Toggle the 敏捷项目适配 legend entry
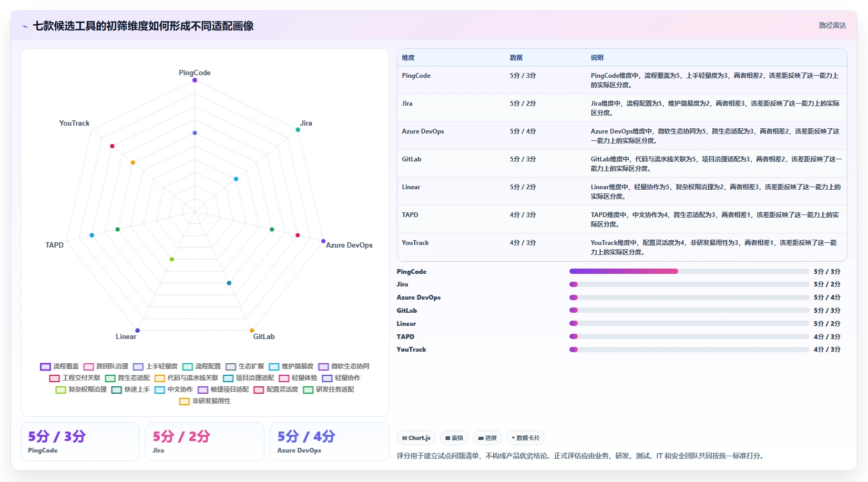The image size is (868, 482). (223, 389)
